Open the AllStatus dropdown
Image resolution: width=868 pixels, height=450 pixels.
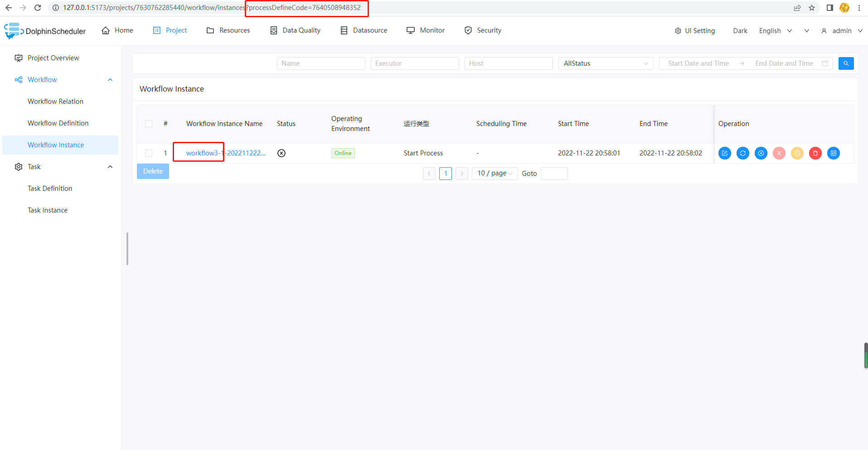point(606,63)
